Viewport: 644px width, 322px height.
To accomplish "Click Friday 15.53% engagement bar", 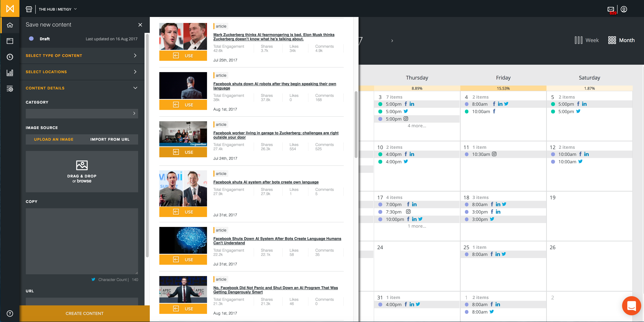I will (x=503, y=88).
